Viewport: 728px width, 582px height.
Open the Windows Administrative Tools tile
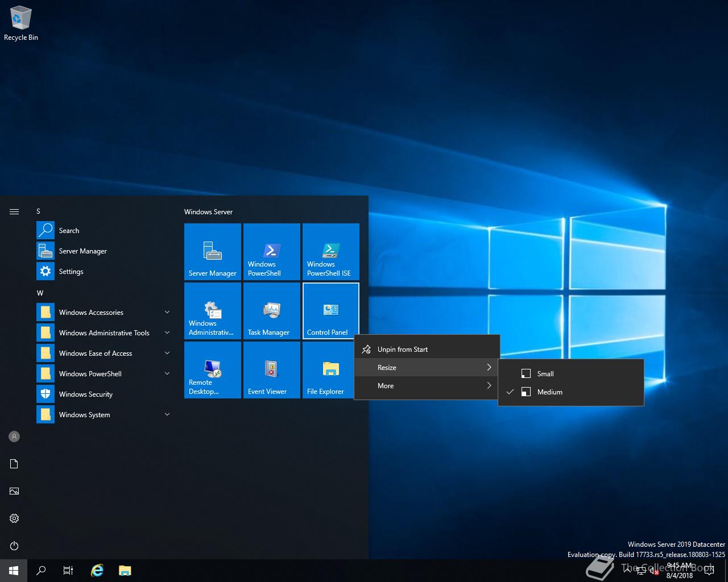(x=213, y=311)
